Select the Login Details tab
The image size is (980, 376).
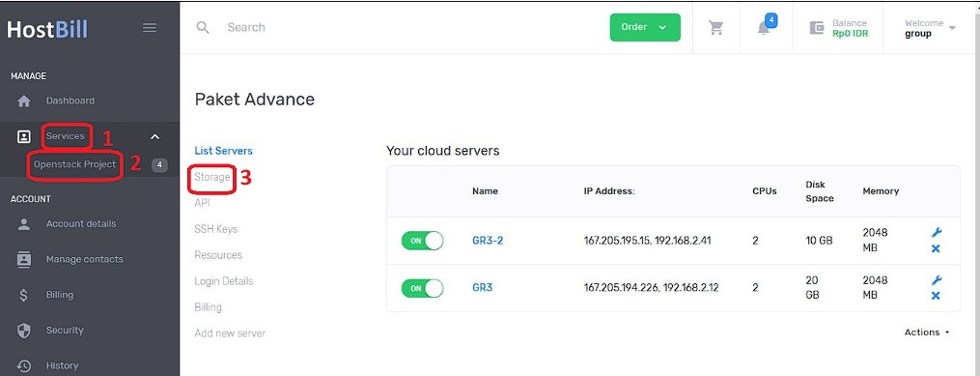coord(224,281)
